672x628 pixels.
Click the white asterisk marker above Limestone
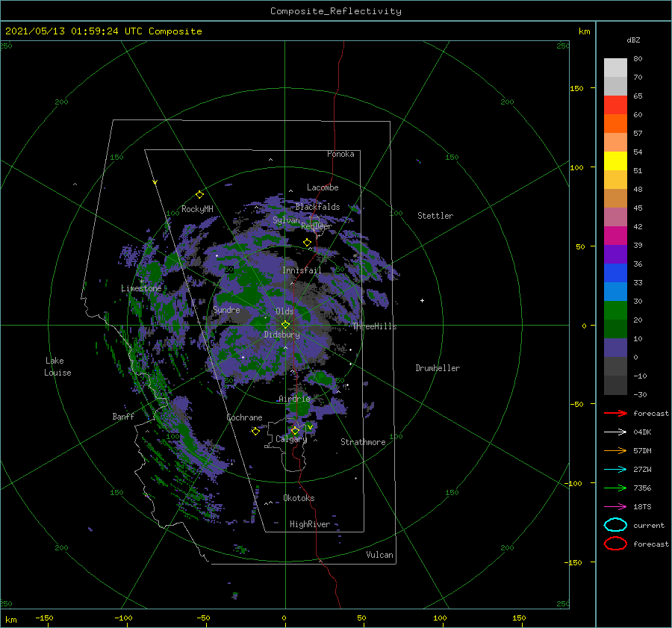141,282
